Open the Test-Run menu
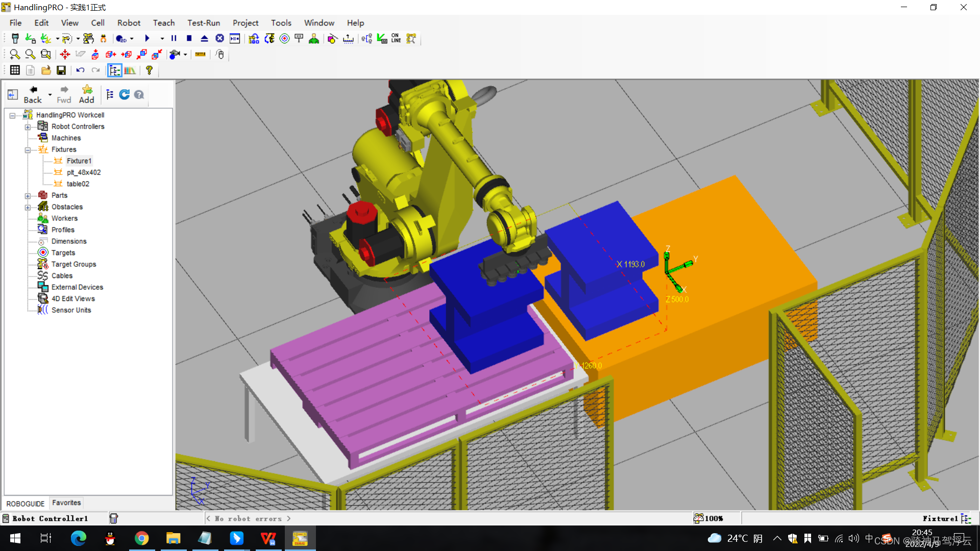Screen dimensions: 980x551 pos(204,23)
